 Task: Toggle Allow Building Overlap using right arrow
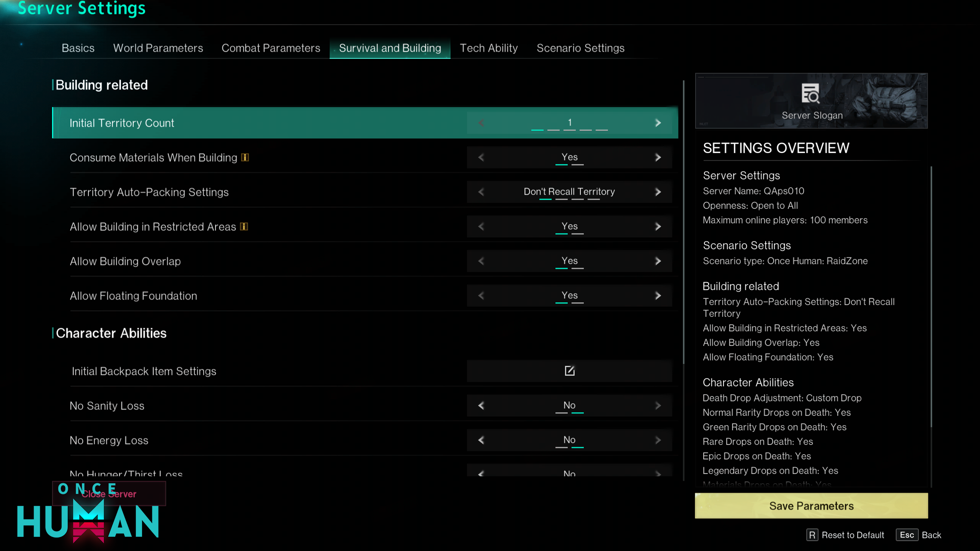point(658,261)
